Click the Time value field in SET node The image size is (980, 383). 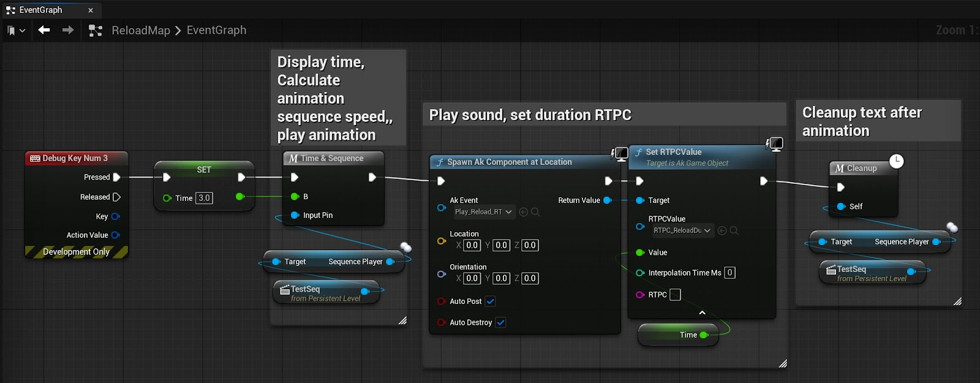tap(204, 198)
